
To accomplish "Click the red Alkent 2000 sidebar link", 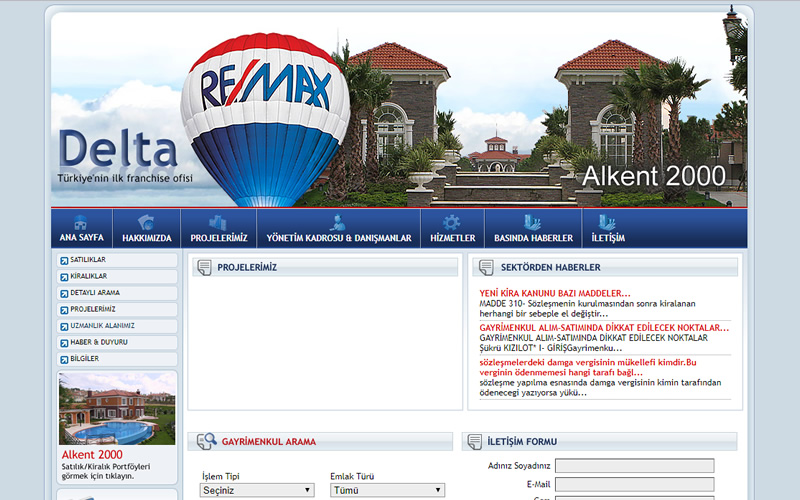I will click(92, 455).
